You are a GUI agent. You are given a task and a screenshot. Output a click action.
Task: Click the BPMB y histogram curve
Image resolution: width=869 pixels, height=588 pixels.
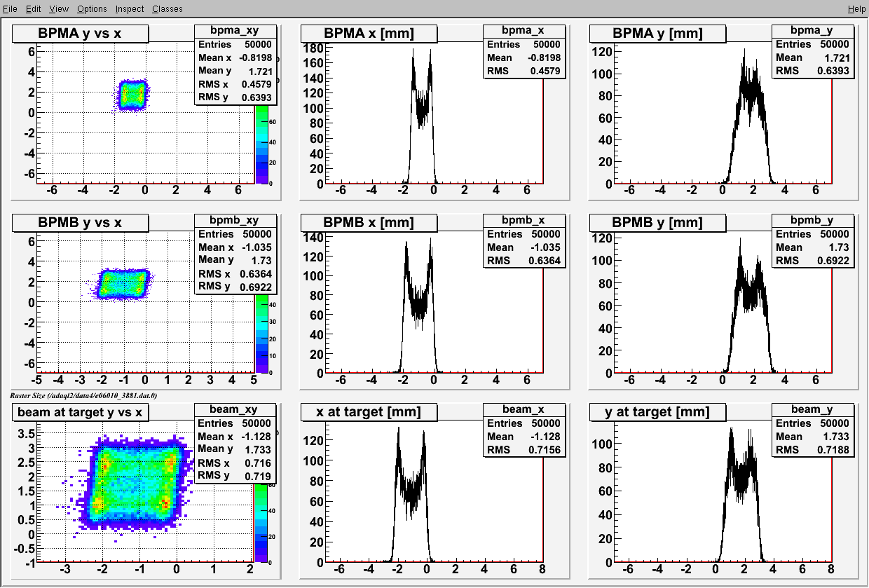(x=751, y=305)
